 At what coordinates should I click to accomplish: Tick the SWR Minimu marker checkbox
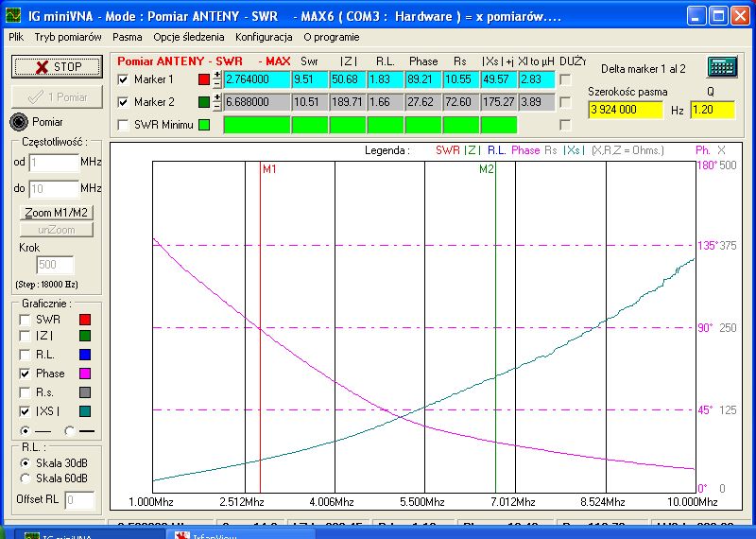point(123,125)
